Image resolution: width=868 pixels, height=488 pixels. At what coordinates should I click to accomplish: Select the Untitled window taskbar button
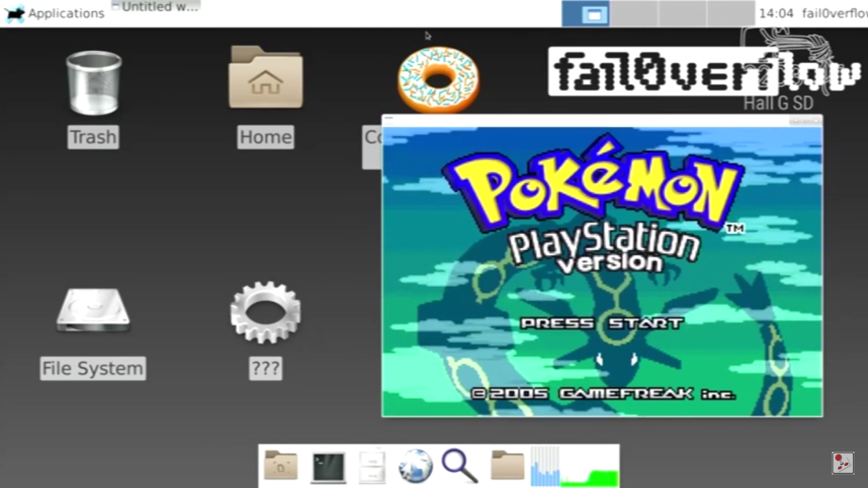[x=156, y=7]
